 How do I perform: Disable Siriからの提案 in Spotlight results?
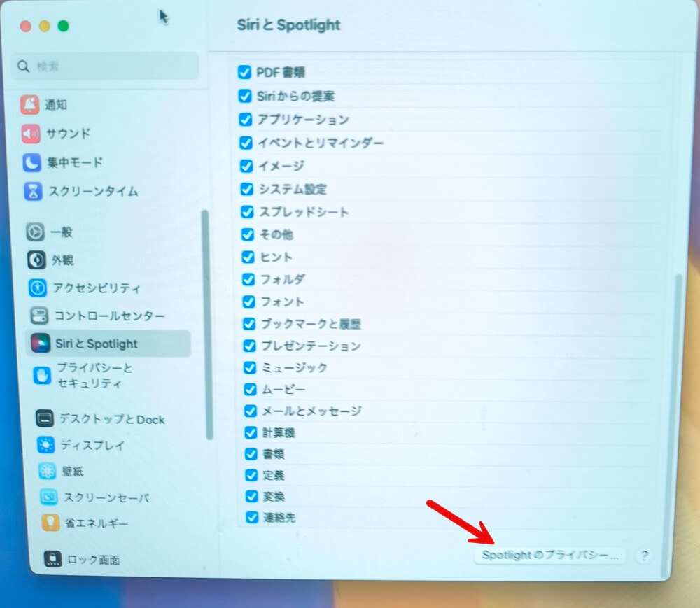(245, 96)
